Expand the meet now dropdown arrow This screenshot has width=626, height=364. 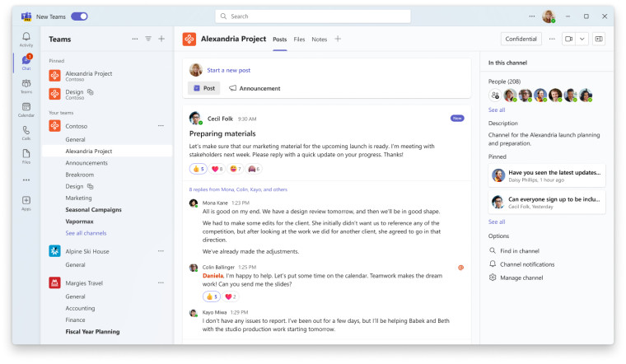[582, 39]
